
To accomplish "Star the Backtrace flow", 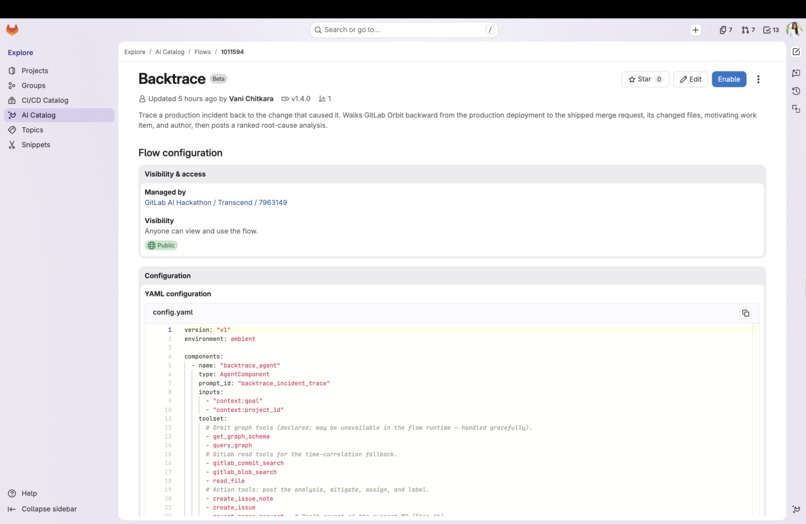I will tap(645, 79).
